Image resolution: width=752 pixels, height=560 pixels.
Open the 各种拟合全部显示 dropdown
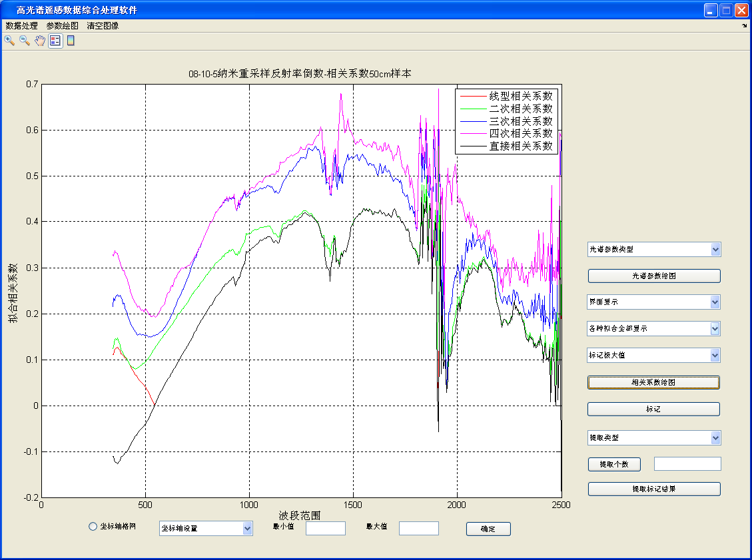[653, 329]
